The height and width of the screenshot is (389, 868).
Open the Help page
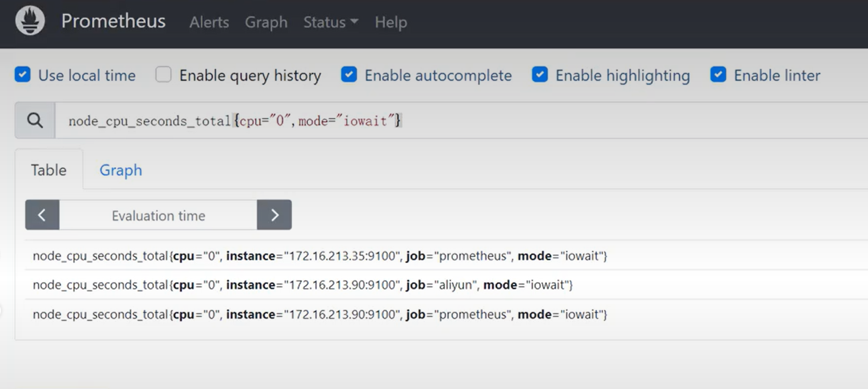391,22
